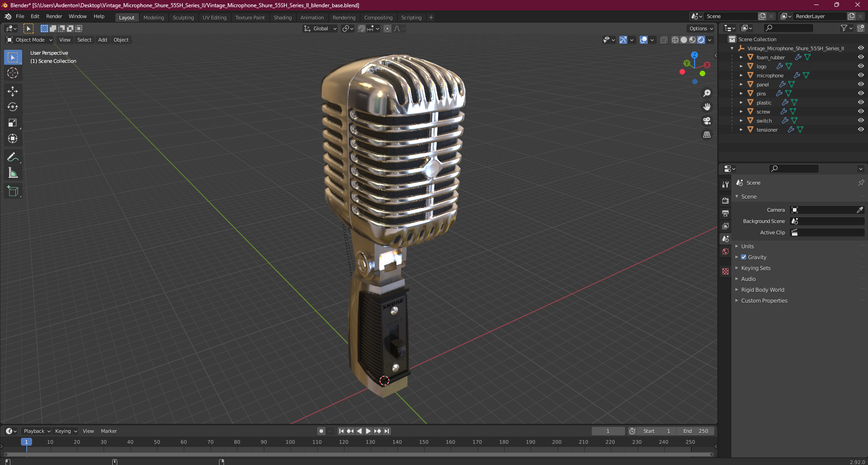Click the timeline playhead at frame 1
Image resolution: width=868 pixels, height=465 pixels.
click(26, 442)
